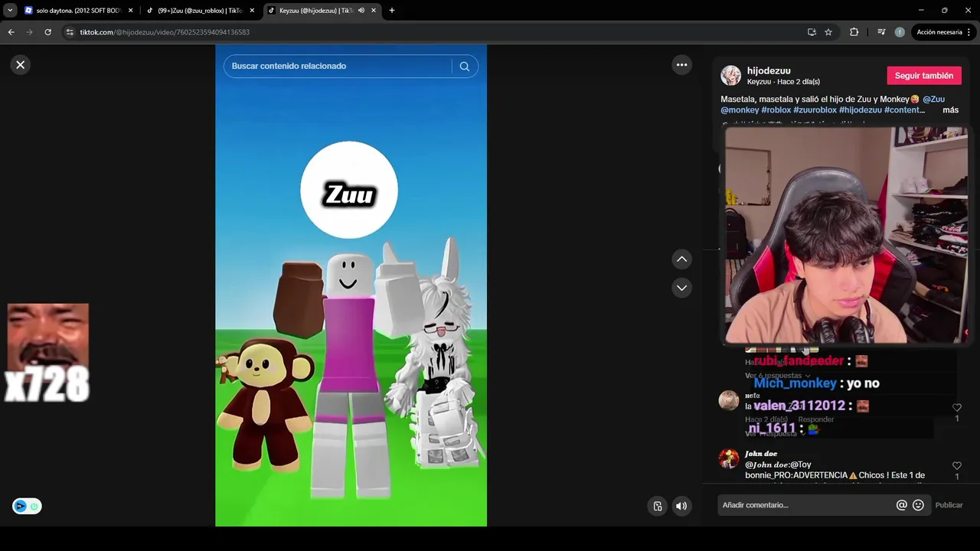Viewport: 980px width, 551px height.
Task: Open the Keyzuu poster name under username
Action: pos(759,82)
